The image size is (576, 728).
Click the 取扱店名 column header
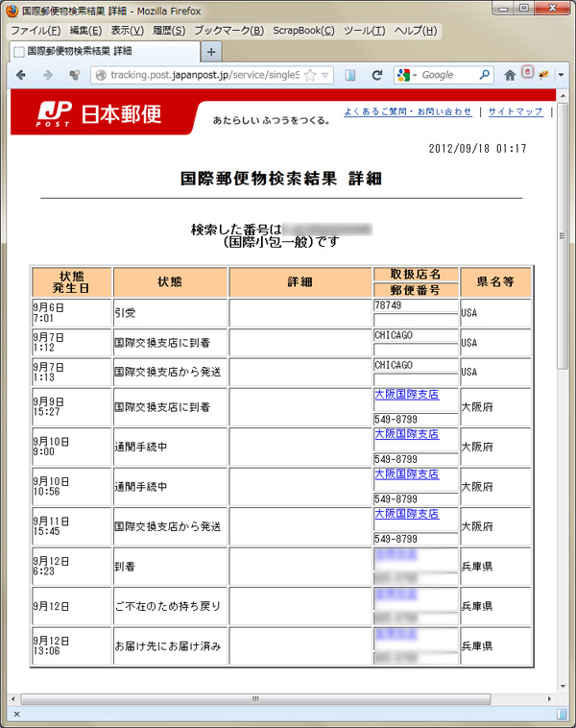pyautogui.click(x=416, y=275)
